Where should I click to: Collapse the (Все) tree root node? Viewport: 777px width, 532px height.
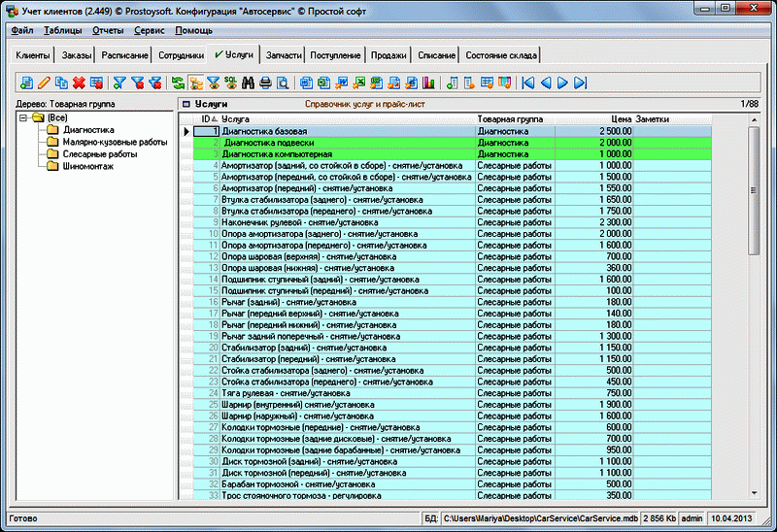[23, 118]
